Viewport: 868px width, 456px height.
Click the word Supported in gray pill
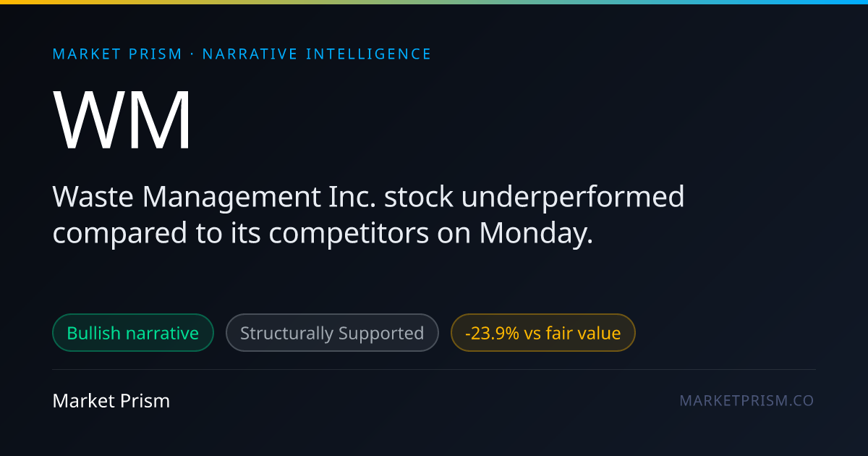(x=380, y=334)
